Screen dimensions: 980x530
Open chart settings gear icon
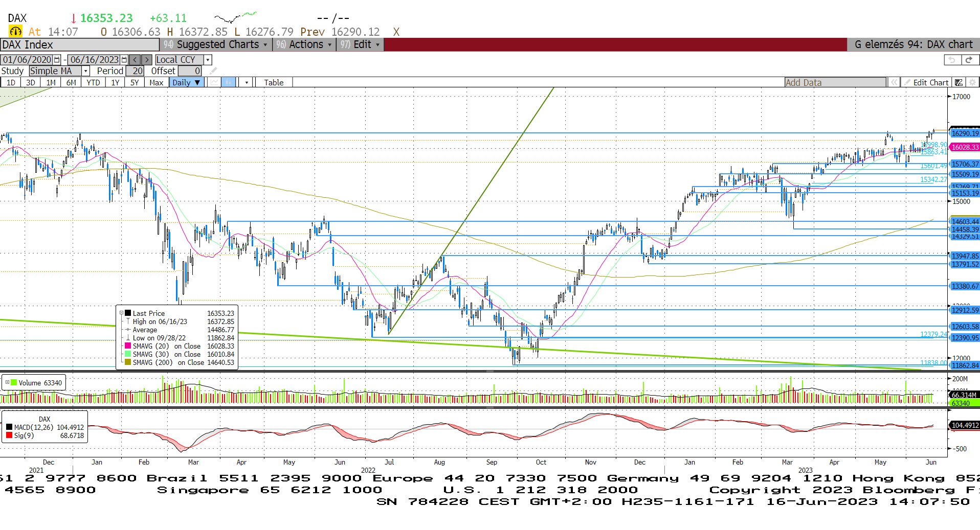pyautogui.click(x=972, y=82)
